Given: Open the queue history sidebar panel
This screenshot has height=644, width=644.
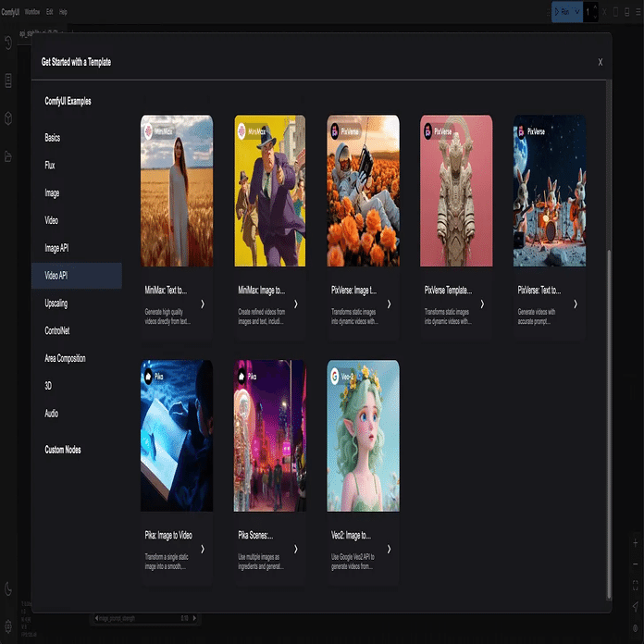Looking at the screenshot, I should pyautogui.click(x=8, y=43).
